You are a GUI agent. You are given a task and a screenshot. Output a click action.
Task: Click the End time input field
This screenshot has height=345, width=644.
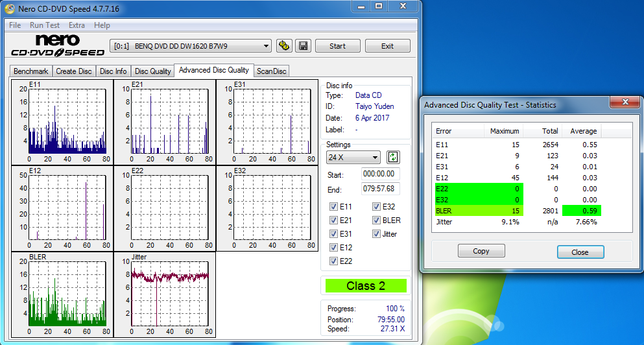point(380,189)
